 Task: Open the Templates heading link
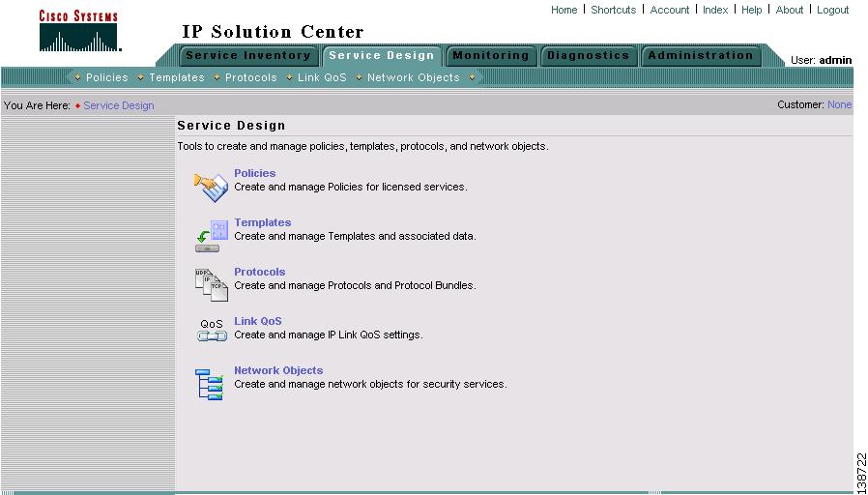(x=262, y=222)
